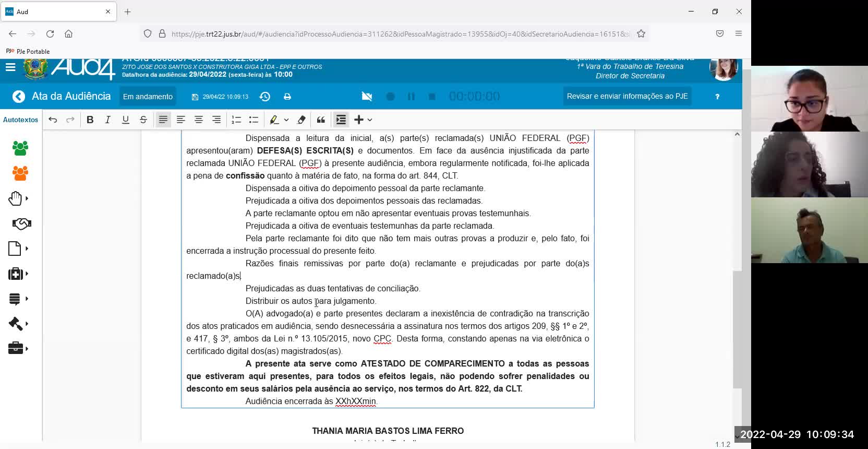Open a new browser tab
868x449 pixels.
127,11
